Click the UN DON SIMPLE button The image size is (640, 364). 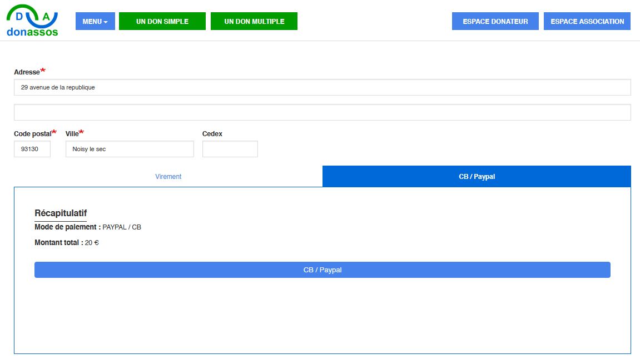(162, 21)
